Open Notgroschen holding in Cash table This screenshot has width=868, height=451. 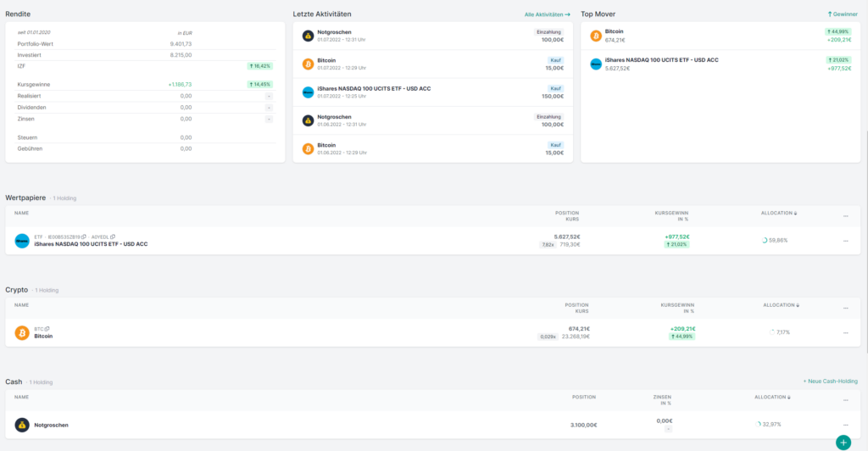coord(51,425)
